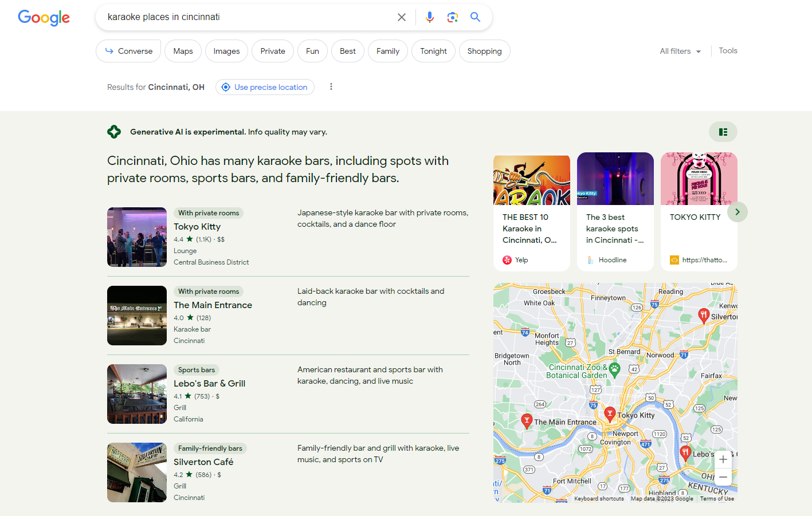Open map Terms of Use
The width and height of the screenshot is (812, 516).
717,499
